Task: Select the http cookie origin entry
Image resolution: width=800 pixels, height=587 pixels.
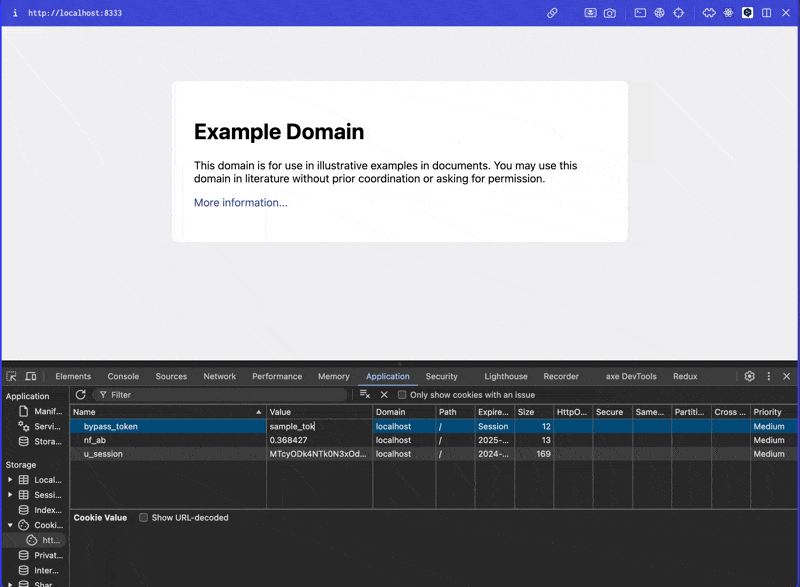Action: click(x=44, y=540)
